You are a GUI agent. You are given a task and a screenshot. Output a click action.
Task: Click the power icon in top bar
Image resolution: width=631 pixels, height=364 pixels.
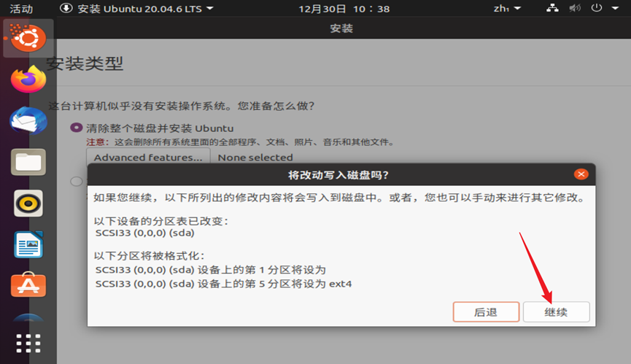click(597, 8)
